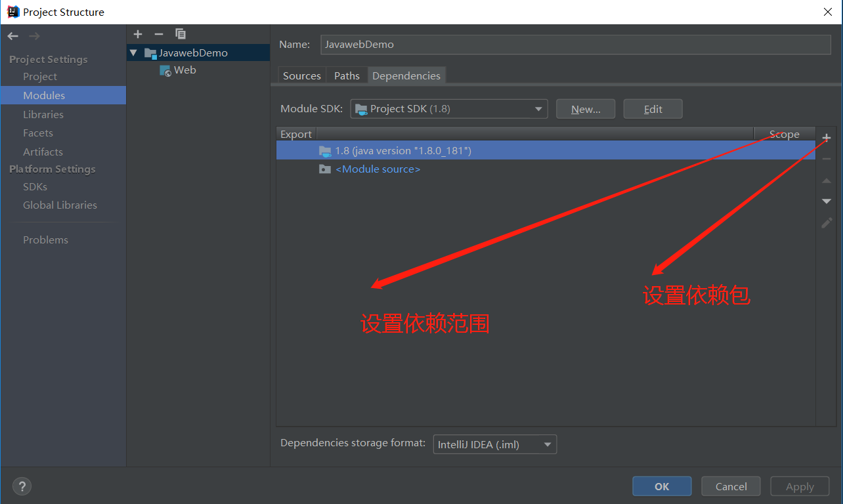This screenshot has height=504, width=843.
Task: Click the forward navigation arrow
Action: (34, 36)
